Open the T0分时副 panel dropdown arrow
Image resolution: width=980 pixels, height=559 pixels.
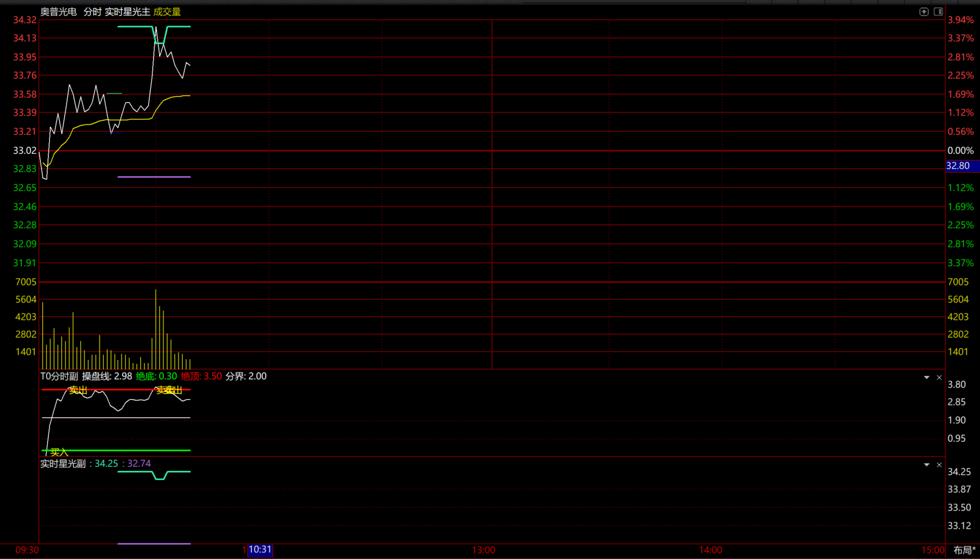(x=927, y=377)
